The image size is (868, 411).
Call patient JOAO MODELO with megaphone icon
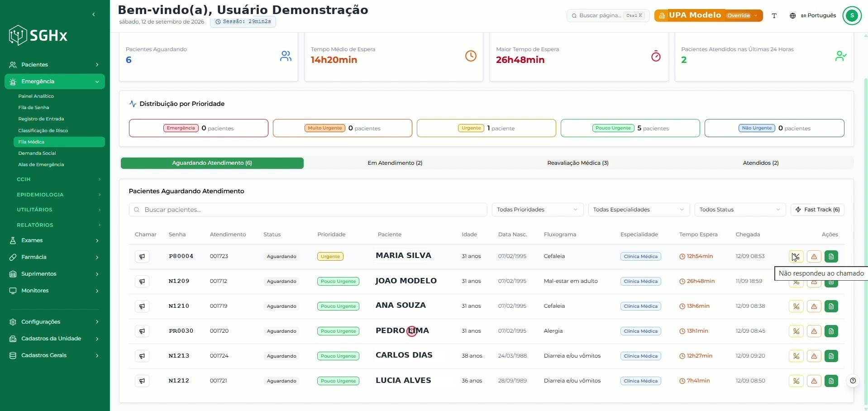pyautogui.click(x=142, y=282)
